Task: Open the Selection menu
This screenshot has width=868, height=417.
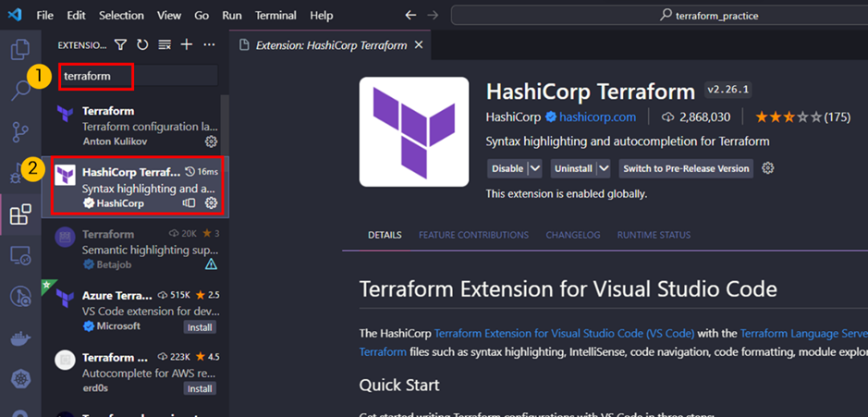Action: click(x=121, y=16)
